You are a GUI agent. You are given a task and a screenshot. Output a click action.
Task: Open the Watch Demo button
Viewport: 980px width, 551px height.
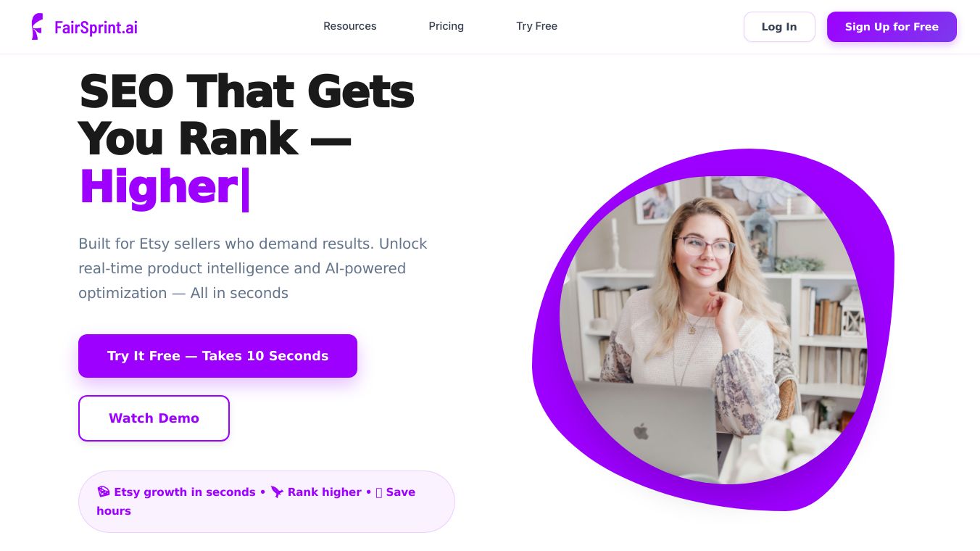point(154,418)
